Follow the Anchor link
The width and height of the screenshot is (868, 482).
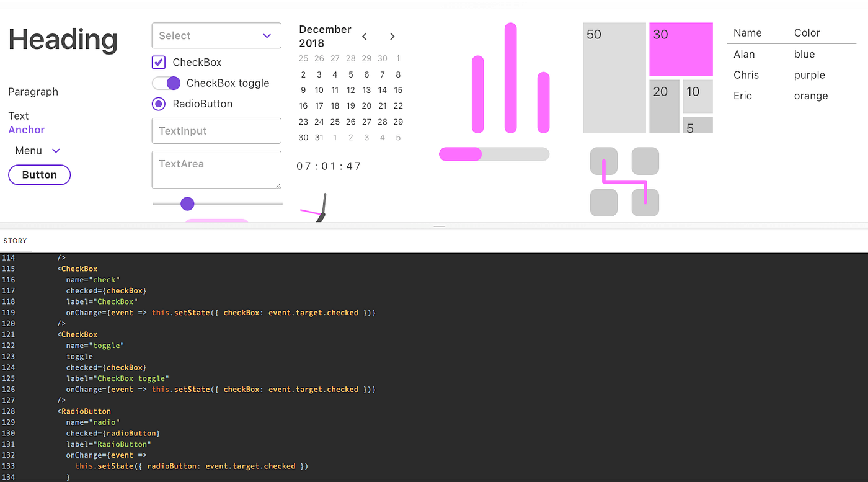tap(26, 130)
